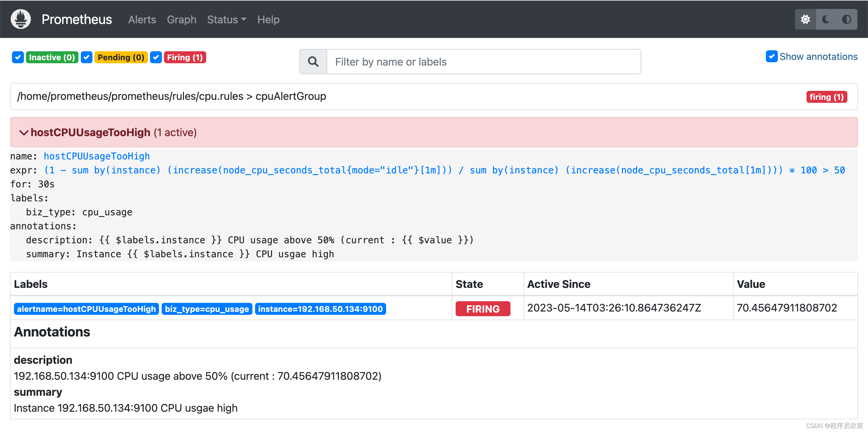Click the alertname=hostCPUUsageTooHigh label badge
The image size is (868, 432).
coord(86,309)
